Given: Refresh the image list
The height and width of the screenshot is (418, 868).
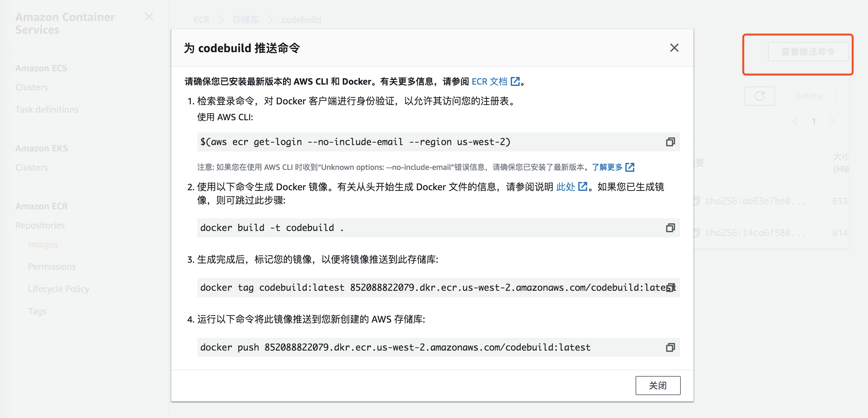Looking at the screenshot, I should 759,96.
